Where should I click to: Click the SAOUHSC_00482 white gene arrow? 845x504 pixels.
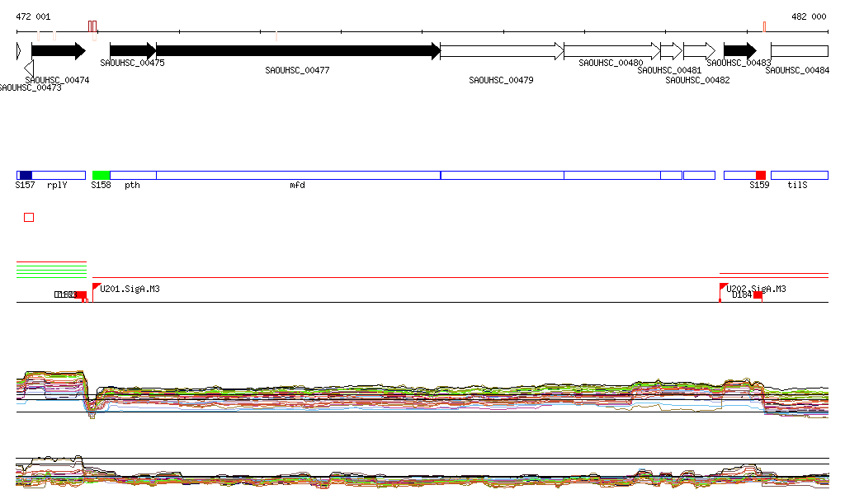(x=698, y=51)
